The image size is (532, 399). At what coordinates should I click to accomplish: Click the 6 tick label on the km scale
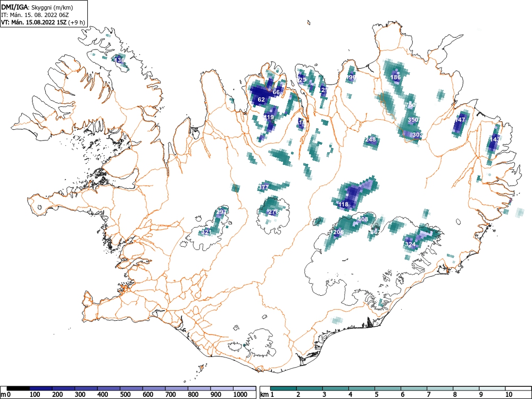(402, 395)
